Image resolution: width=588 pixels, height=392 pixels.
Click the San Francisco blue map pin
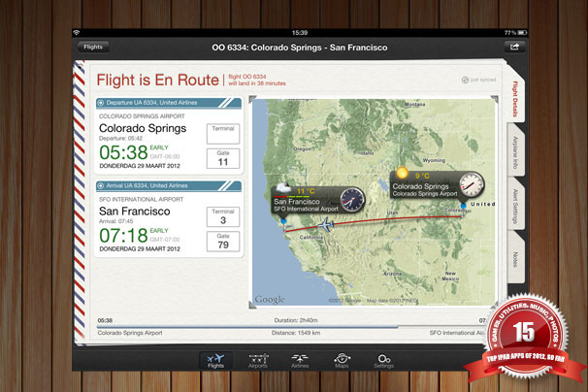tap(283, 221)
